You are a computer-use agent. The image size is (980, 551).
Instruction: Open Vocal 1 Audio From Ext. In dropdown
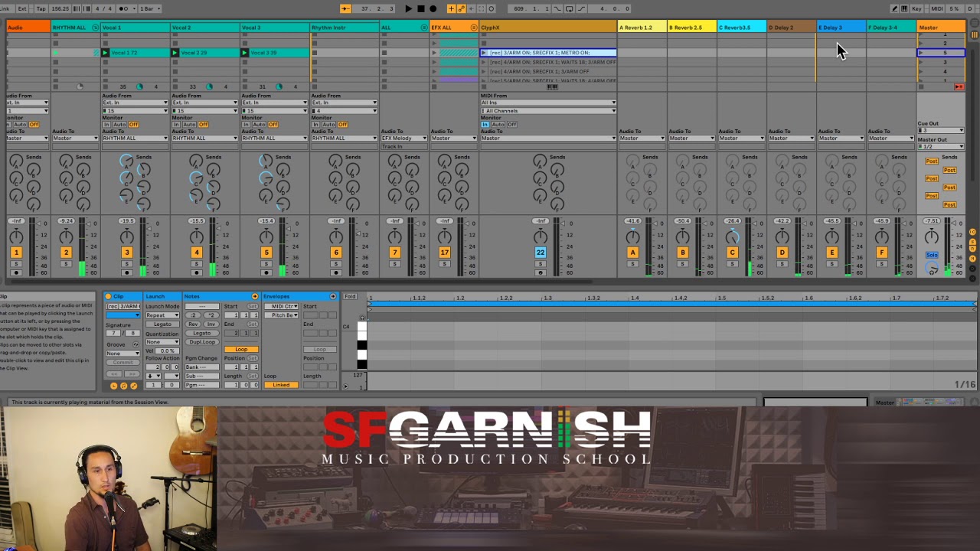coord(135,103)
